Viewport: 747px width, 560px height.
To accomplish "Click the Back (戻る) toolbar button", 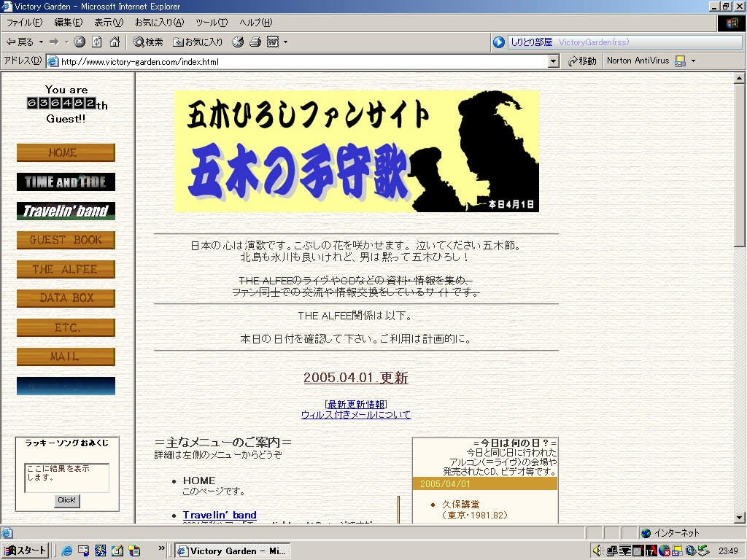I will [20, 42].
